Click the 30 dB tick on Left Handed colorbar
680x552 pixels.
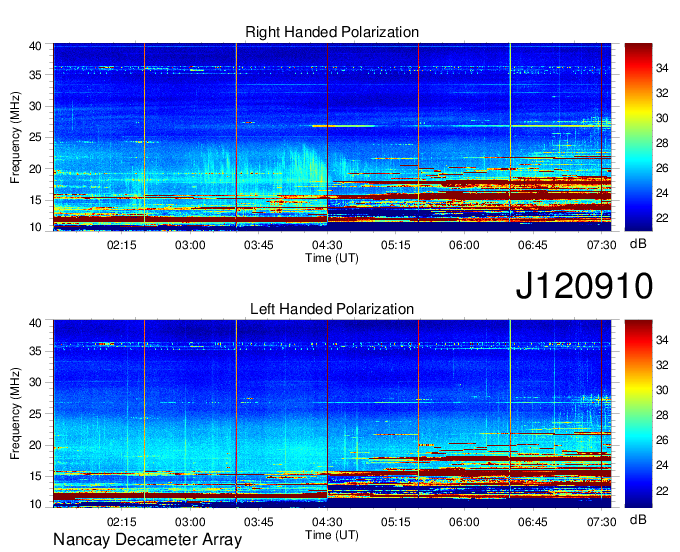tap(662, 390)
